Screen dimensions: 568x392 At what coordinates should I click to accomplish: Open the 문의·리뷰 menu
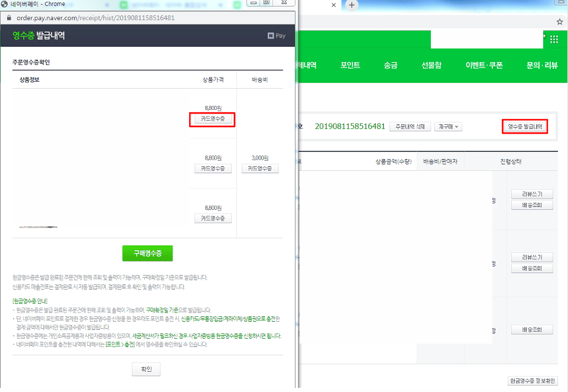[x=542, y=65]
